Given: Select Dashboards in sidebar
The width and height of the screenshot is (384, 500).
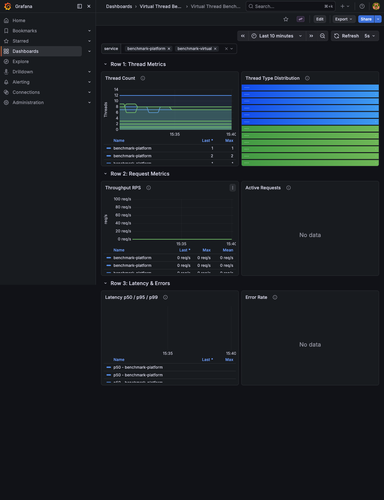Looking at the screenshot, I should 25,51.
